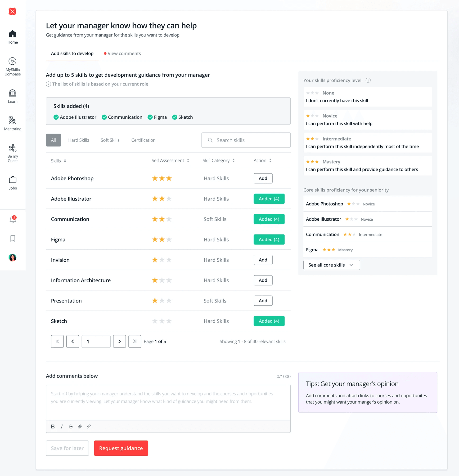Switch to View comments tab
Screen dimensions: 459x476
[124, 53]
